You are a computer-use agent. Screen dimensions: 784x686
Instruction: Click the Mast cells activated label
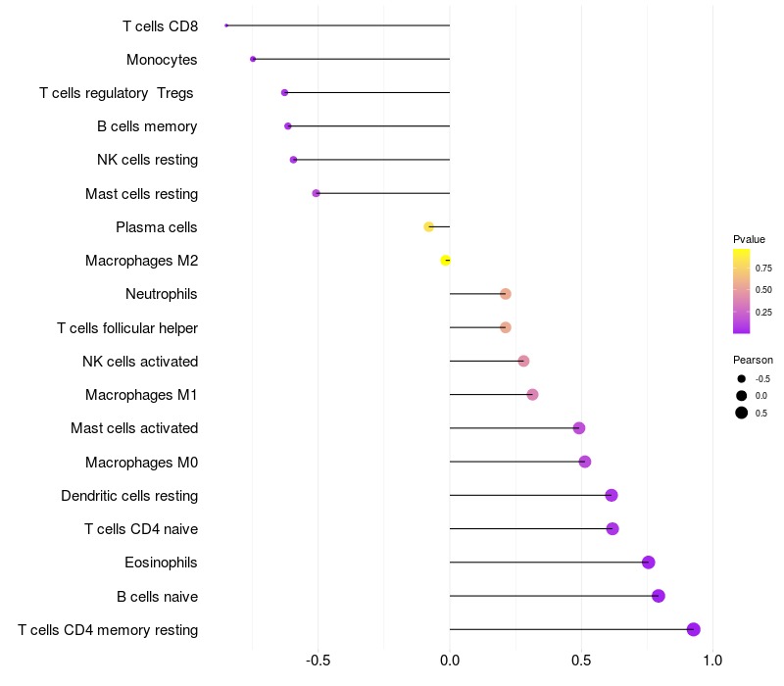(x=134, y=428)
